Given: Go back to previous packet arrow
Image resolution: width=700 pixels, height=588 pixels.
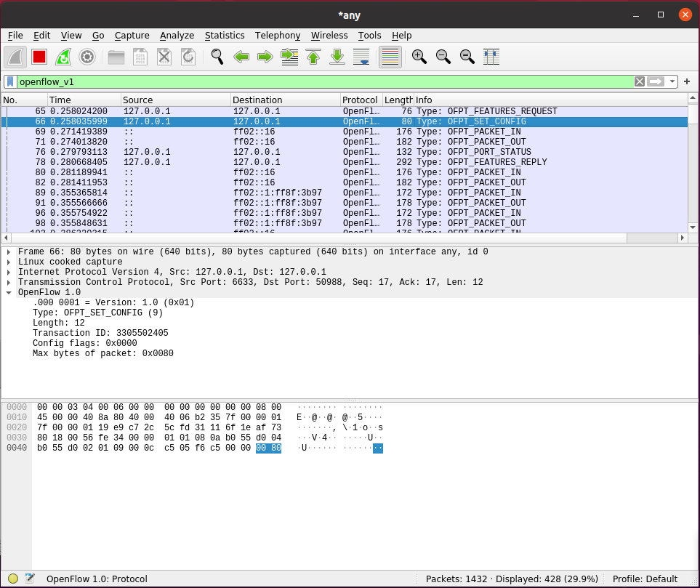Looking at the screenshot, I should click(241, 57).
